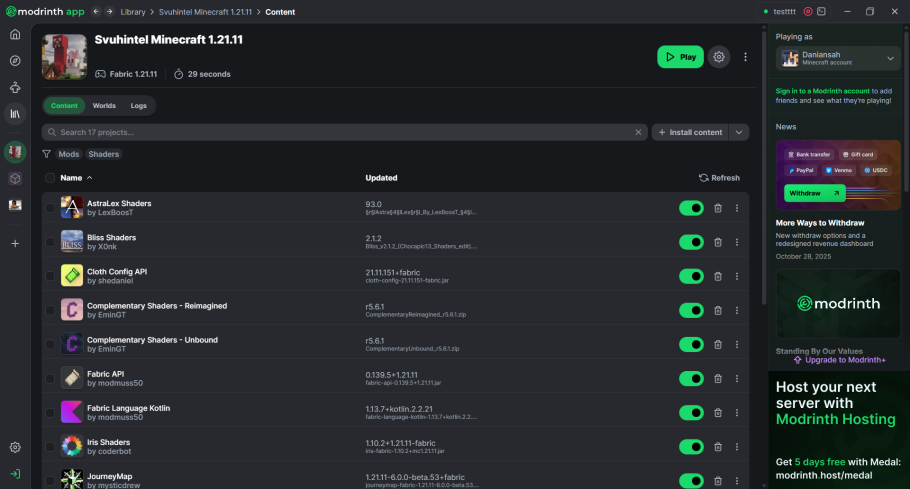Switch to the Worlds tab
The image size is (910, 489).
(x=104, y=105)
